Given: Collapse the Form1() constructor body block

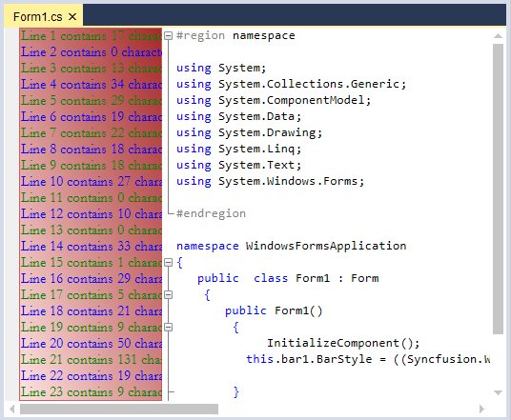Looking at the screenshot, I should pyautogui.click(x=168, y=327).
